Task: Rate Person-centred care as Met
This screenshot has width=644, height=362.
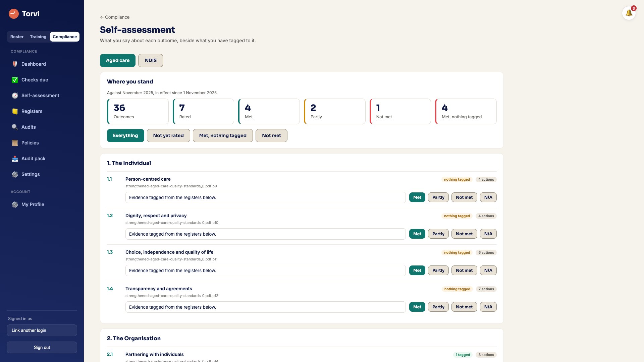Action: coord(417,197)
